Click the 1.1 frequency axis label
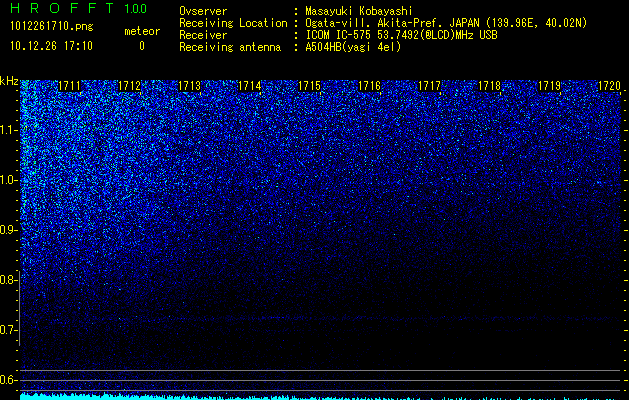 coord(9,130)
